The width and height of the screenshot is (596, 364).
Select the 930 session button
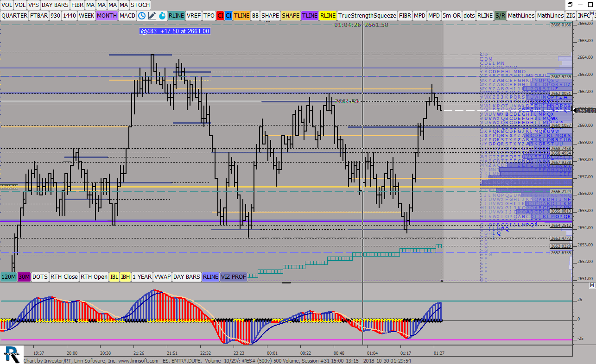(55, 15)
